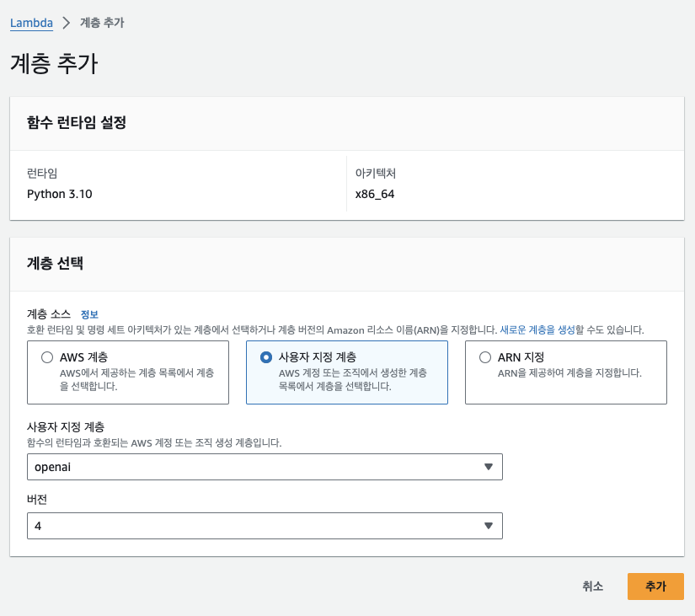
Task: Click the 함수 런타임 설정 heading
Action: 77,122
